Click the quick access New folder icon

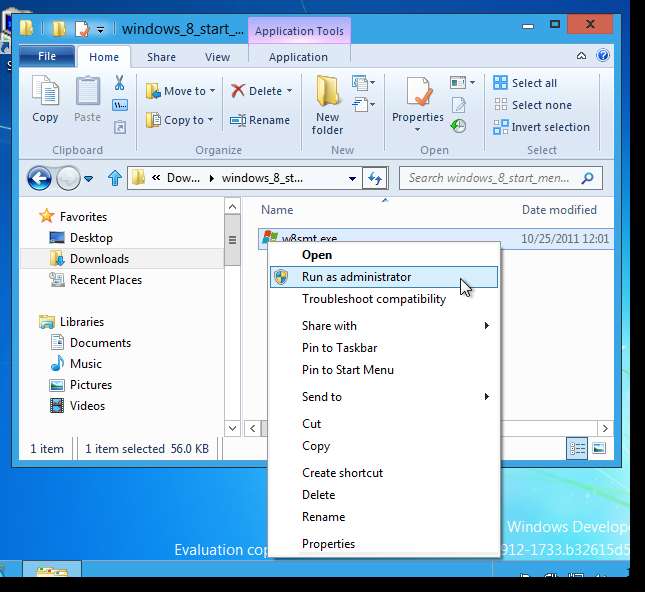coord(59,29)
